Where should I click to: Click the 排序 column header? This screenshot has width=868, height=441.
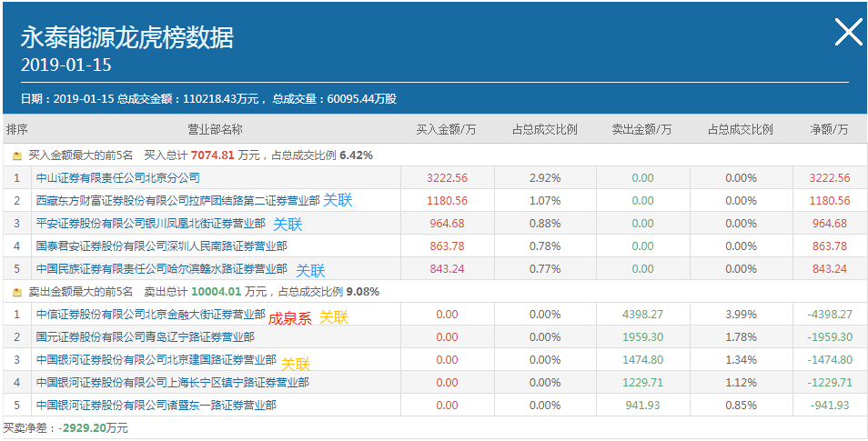point(17,129)
